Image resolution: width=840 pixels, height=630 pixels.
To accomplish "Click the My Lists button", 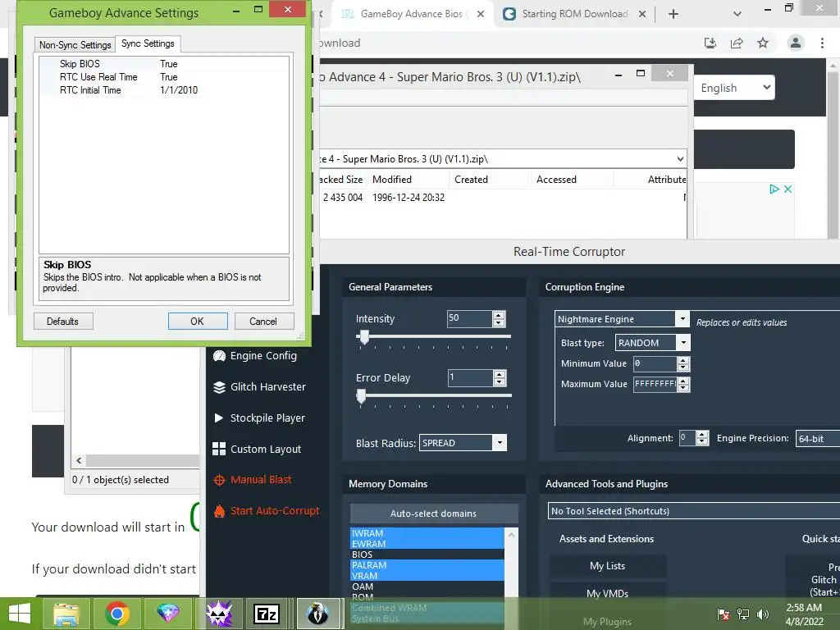I will click(x=608, y=566).
